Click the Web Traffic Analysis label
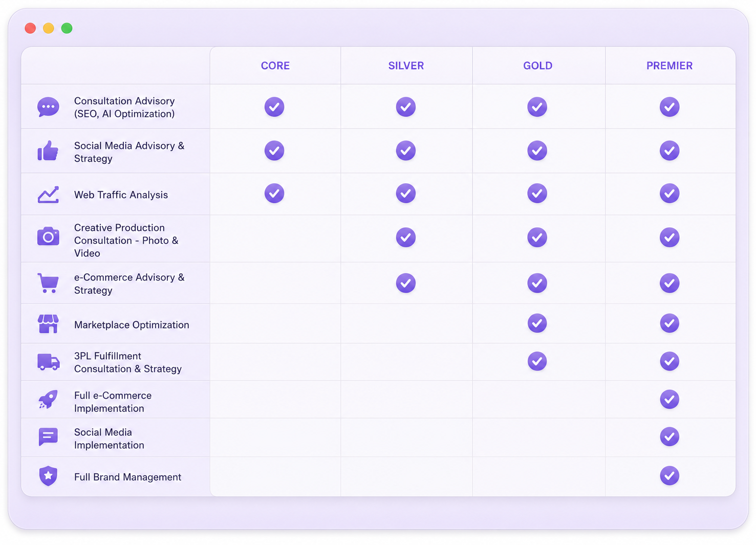Image resolution: width=756 pixels, height=545 pixels. 121,195
